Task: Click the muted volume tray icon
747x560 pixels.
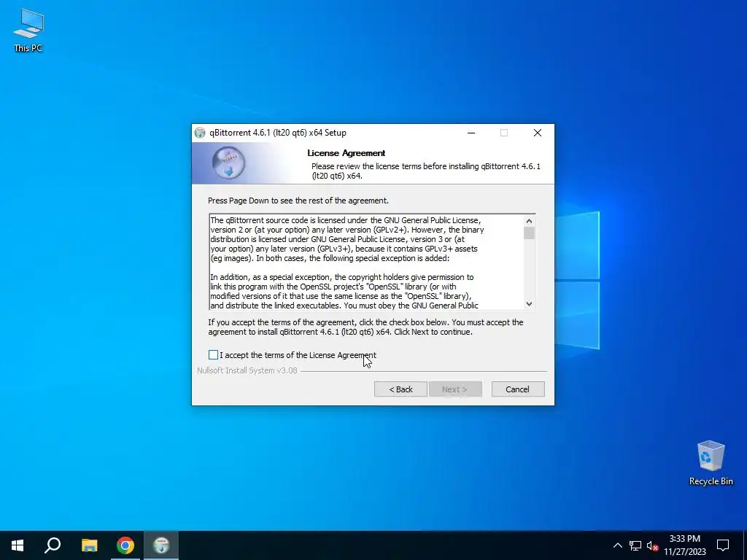Action: 652,545
